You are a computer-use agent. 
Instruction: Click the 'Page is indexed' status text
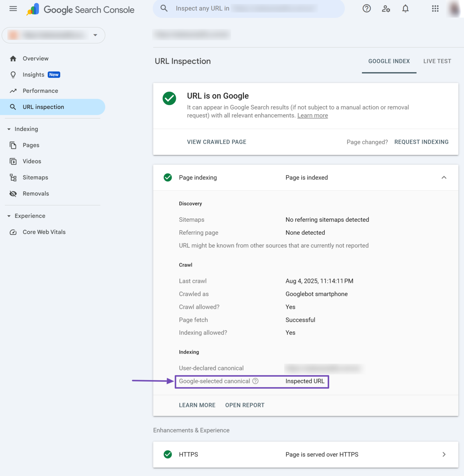pos(307,178)
